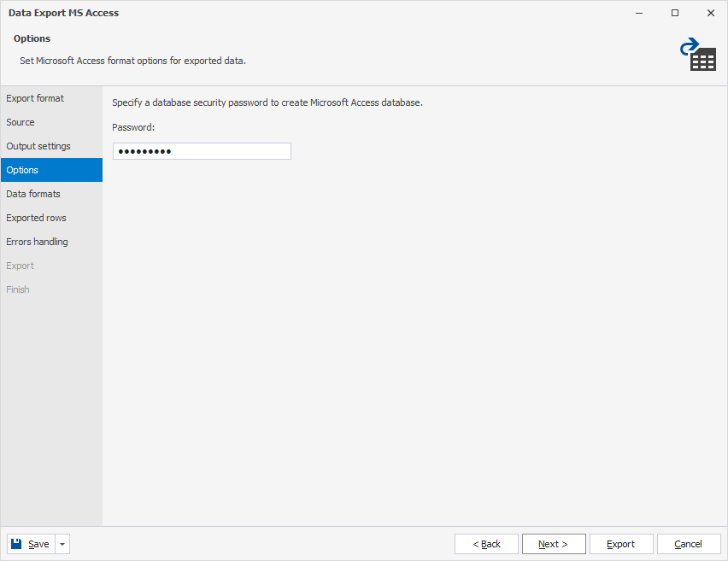
Task: Click the Back button
Action: tap(486, 544)
